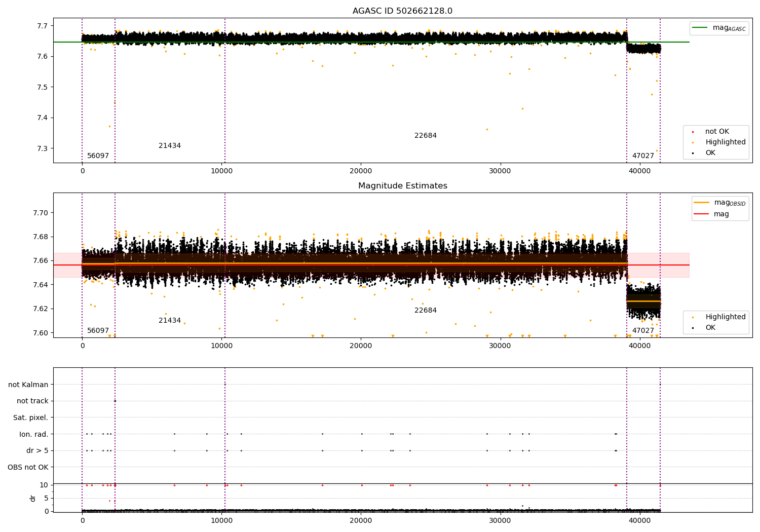Select the mag AGASC green legend entry
This screenshot has width=760, height=532.
(719, 28)
